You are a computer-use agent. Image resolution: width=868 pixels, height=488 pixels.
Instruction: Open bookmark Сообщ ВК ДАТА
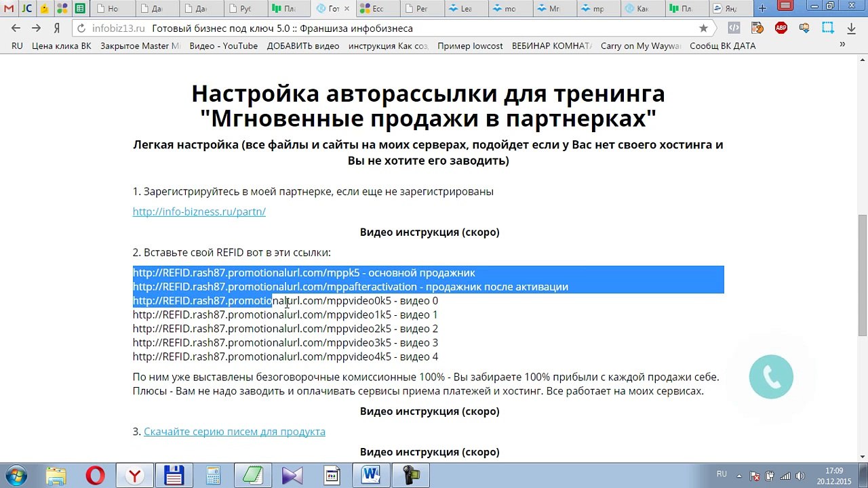pos(722,46)
